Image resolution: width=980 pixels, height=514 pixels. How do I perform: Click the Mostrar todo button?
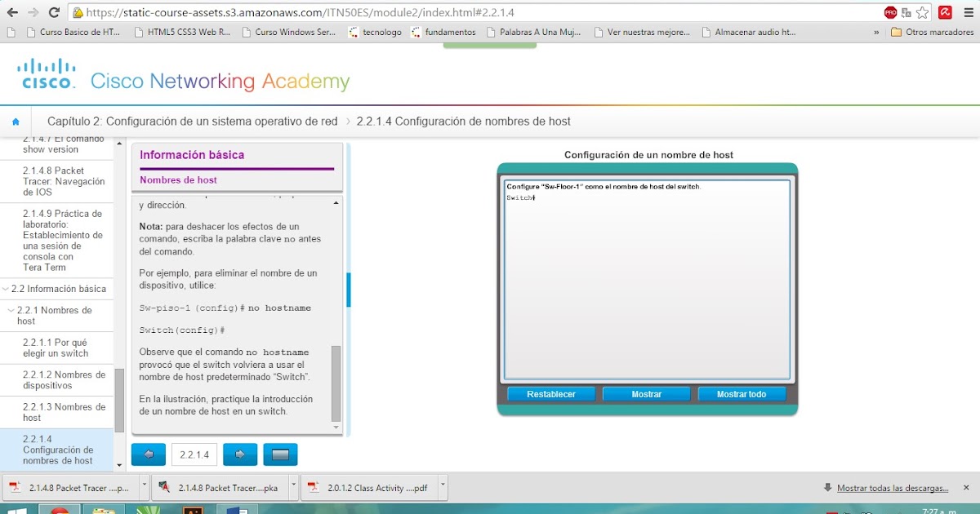742,394
